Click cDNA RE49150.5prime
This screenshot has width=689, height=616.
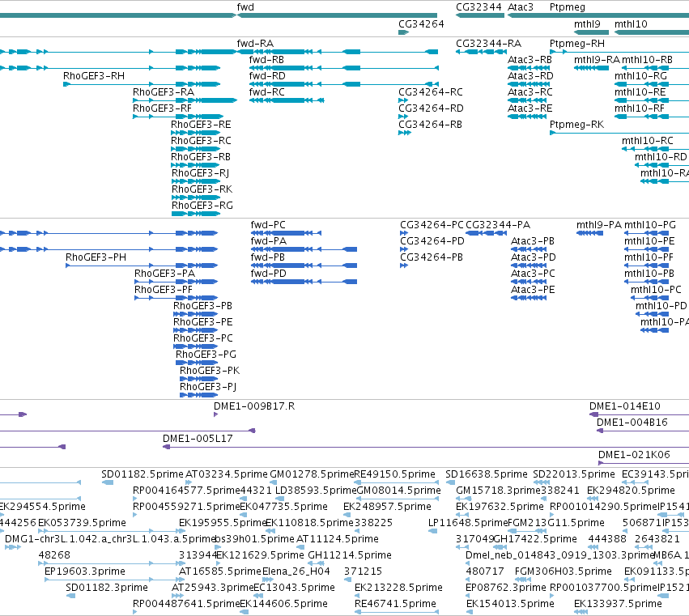397,483
